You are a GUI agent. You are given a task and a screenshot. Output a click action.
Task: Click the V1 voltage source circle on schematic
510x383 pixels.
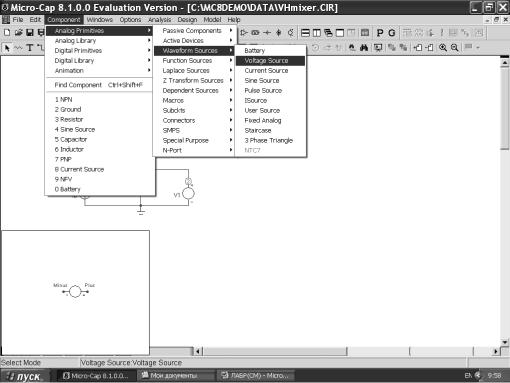188,193
